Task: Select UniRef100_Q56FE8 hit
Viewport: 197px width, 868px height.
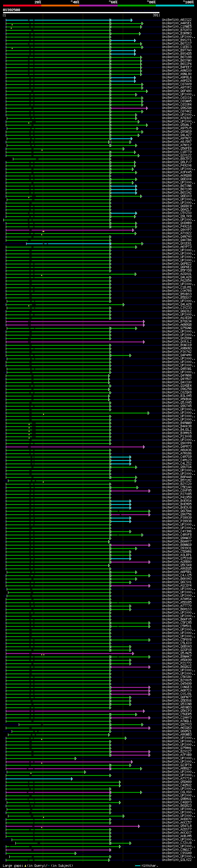Action: pos(176,149)
